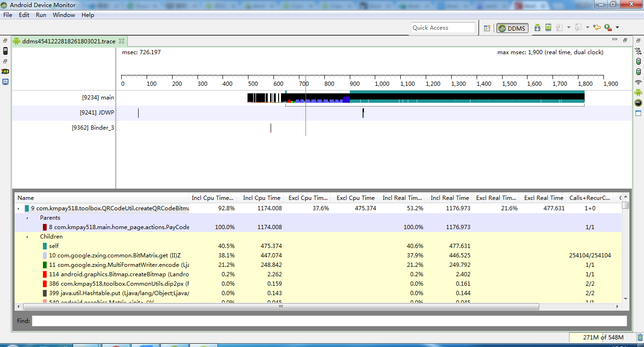Viewport: 644px width, 347px height.
Task: Click the blue monitor icon in left sidebar
Action: coord(5,82)
